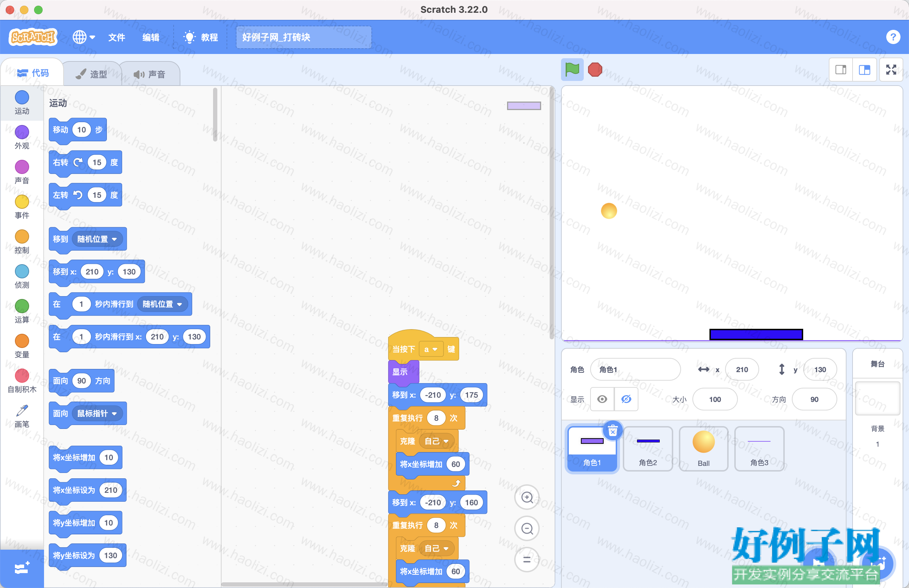Select the 变量 variables category

click(x=22, y=346)
